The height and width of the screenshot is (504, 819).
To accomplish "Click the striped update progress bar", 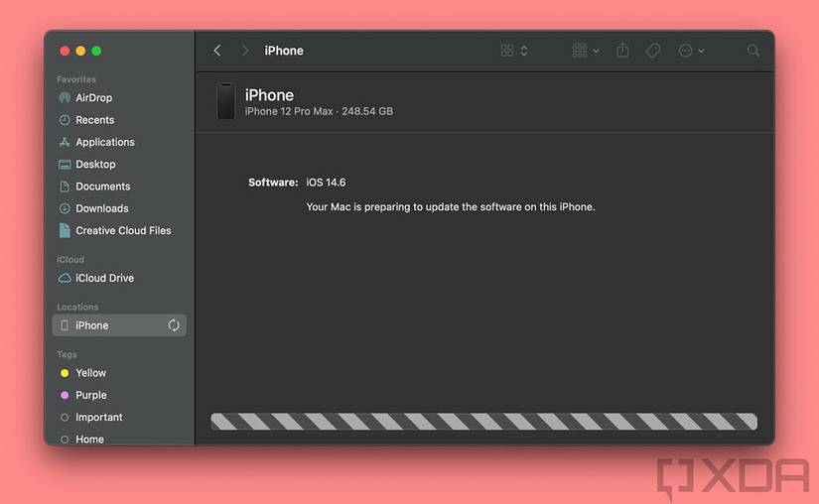I will pos(484,422).
